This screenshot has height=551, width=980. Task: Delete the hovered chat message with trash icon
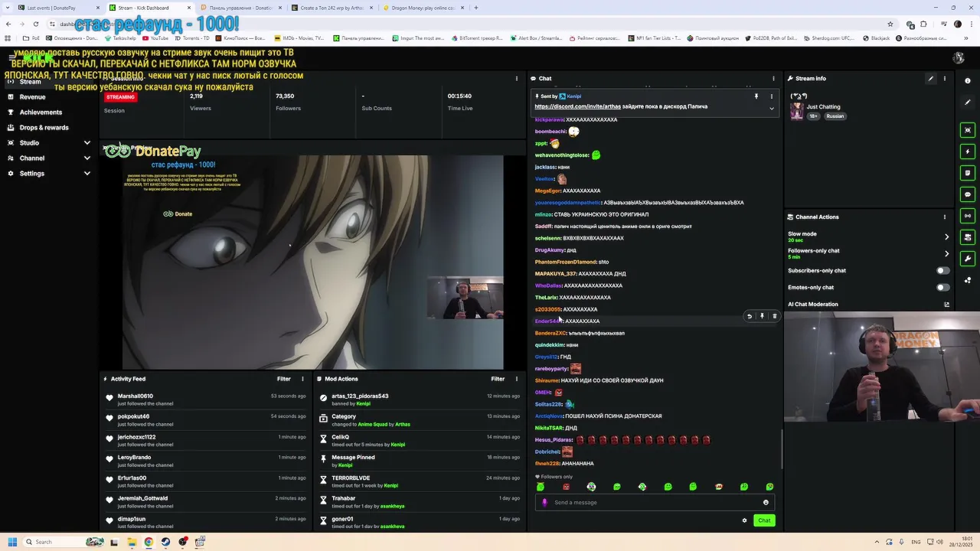[x=774, y=316]
